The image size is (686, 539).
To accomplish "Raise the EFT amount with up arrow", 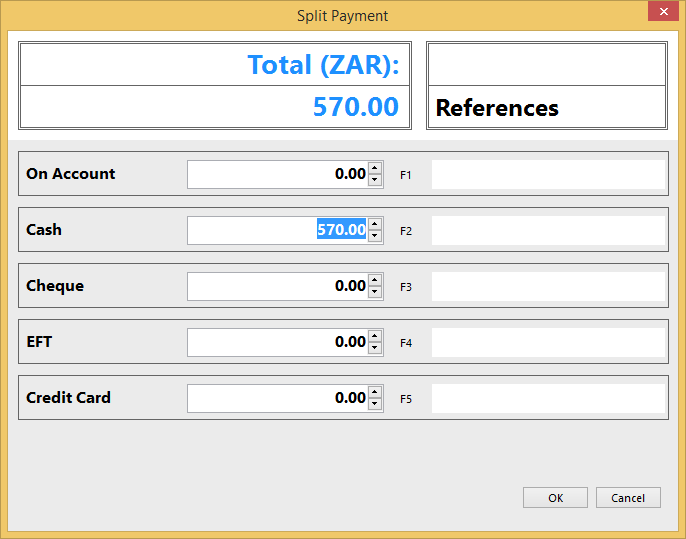I will coord(375,336).
